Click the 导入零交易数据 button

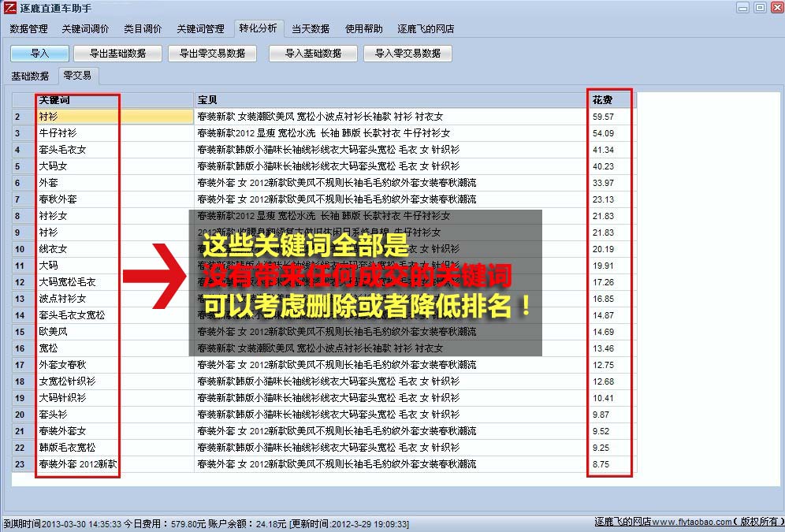[x=407, y=53]
